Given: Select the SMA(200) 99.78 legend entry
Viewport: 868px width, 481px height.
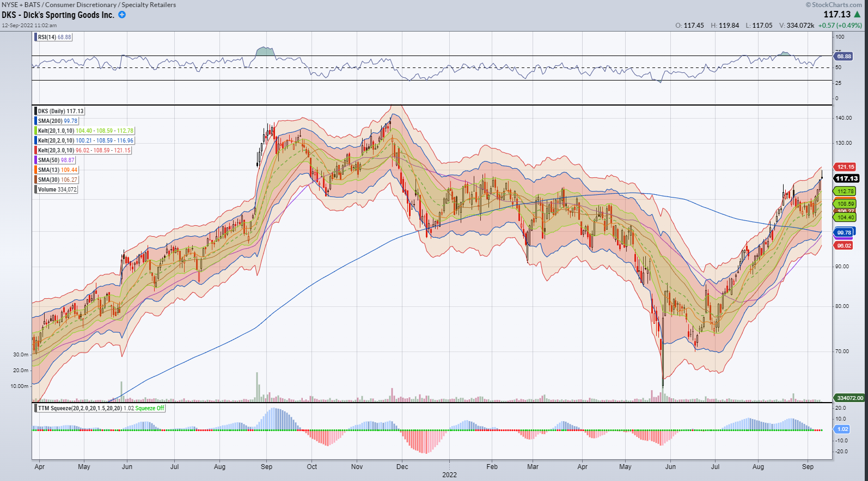Looking at the screenshot, I should click(57, 121).
